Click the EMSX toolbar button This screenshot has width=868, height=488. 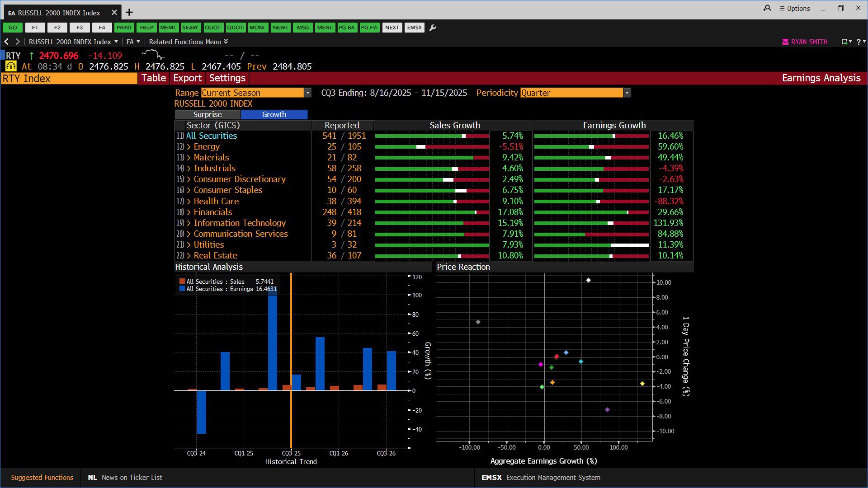[414, 28]
